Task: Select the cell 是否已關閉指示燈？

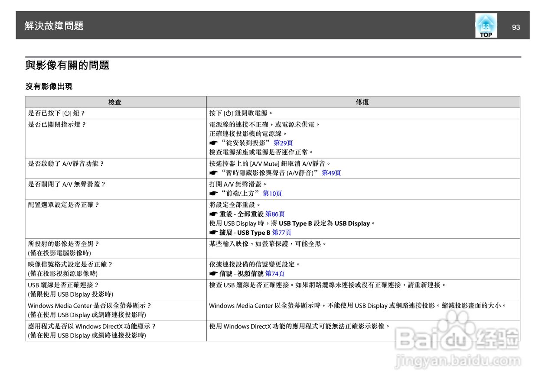Action: coord(115,139)
